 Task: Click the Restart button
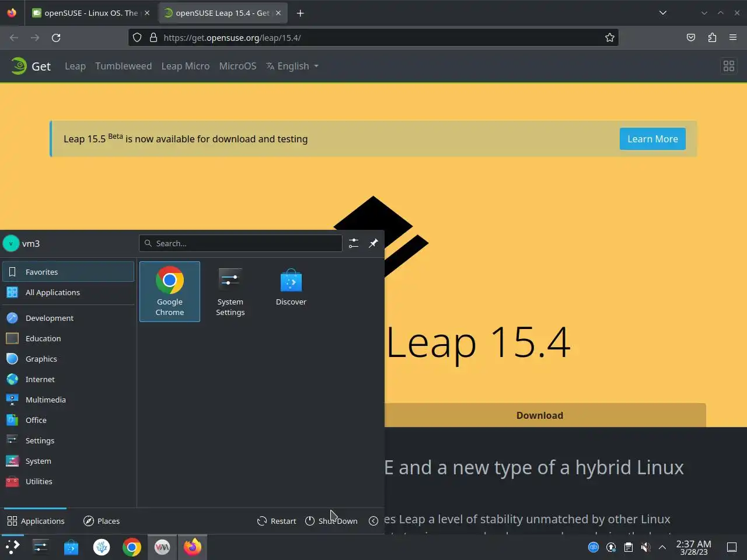click(277, 521)
